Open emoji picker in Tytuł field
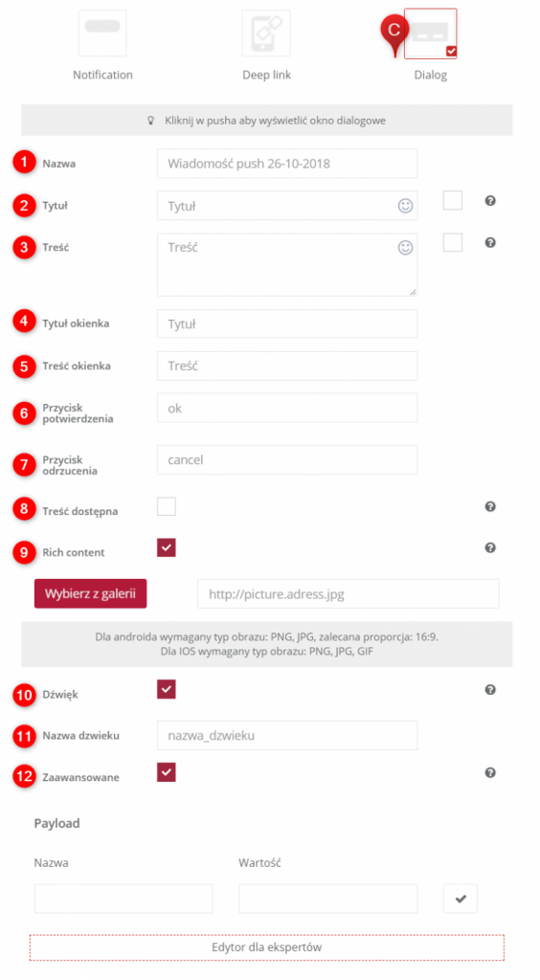 [x=406, y=206]
